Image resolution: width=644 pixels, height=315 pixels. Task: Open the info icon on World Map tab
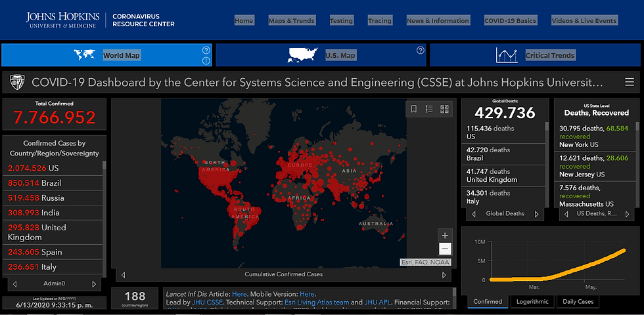click(206, 61)
